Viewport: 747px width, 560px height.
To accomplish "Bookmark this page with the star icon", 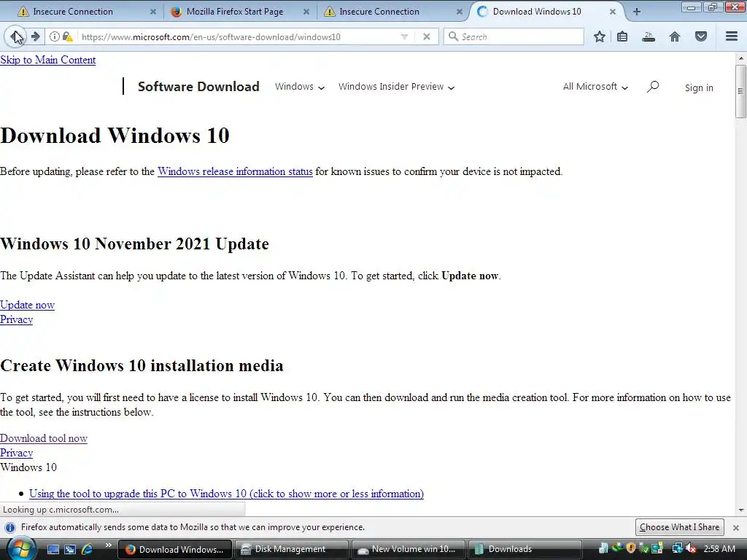I will pyautogui.click(x=600, y=36).
